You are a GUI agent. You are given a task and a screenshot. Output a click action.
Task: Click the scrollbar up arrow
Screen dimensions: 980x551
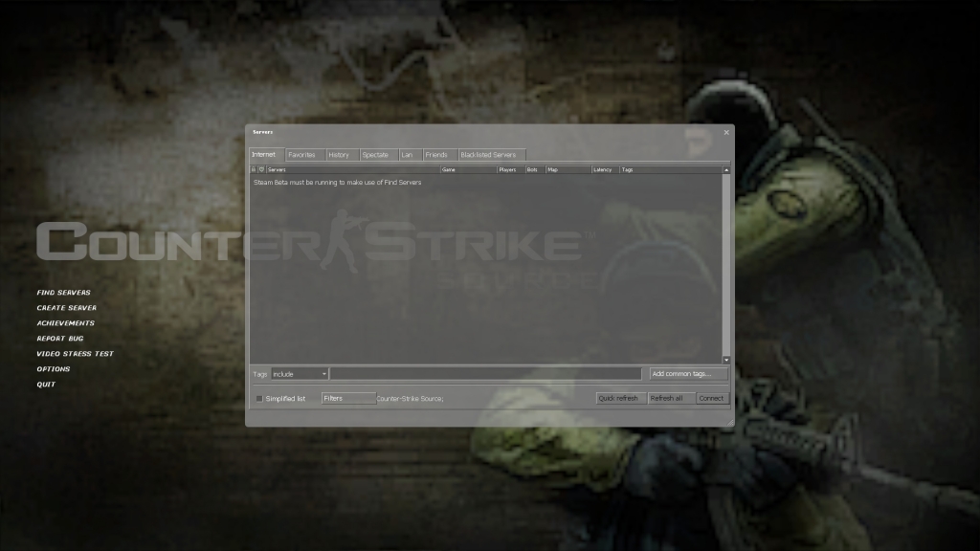[x=726, y=169]
